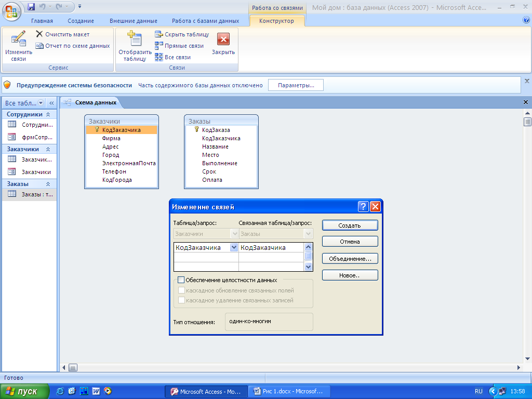This screenshot has height=399, width=532.
Task: Expand hidden system tray icons arrow
Action: click(493, 392)
